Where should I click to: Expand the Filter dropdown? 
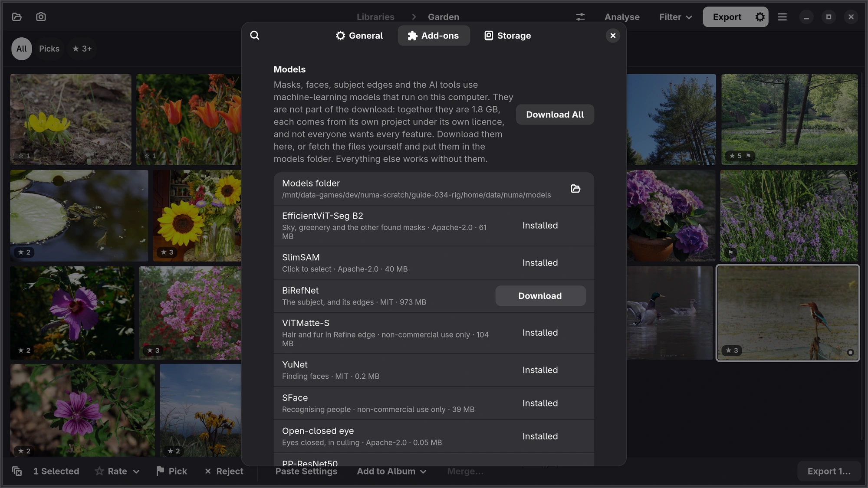(x=675, y=17)
